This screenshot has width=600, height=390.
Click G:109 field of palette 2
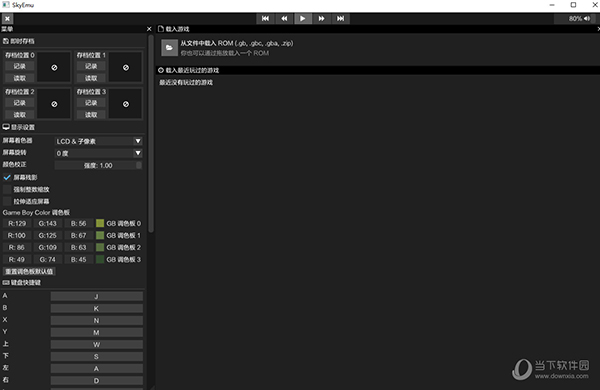pyautogui.click(x=47, y=247)
